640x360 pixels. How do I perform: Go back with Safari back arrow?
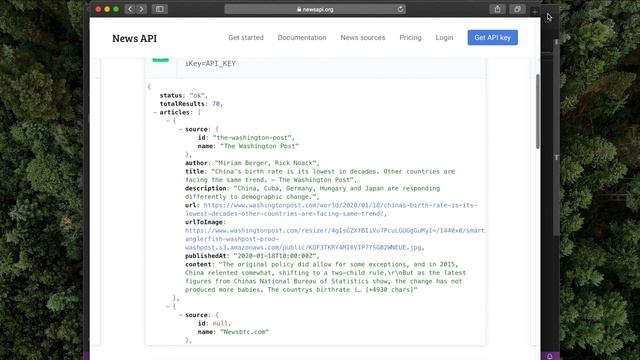click(130, 9)
